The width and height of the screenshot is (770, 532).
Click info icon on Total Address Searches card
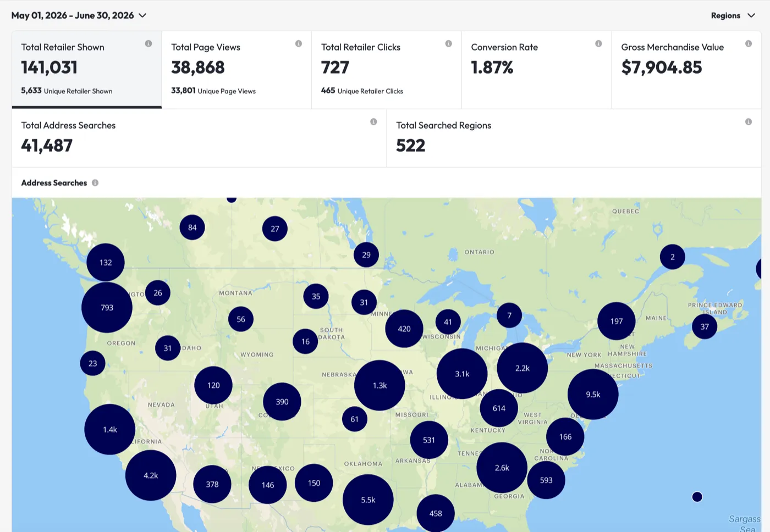373,121
